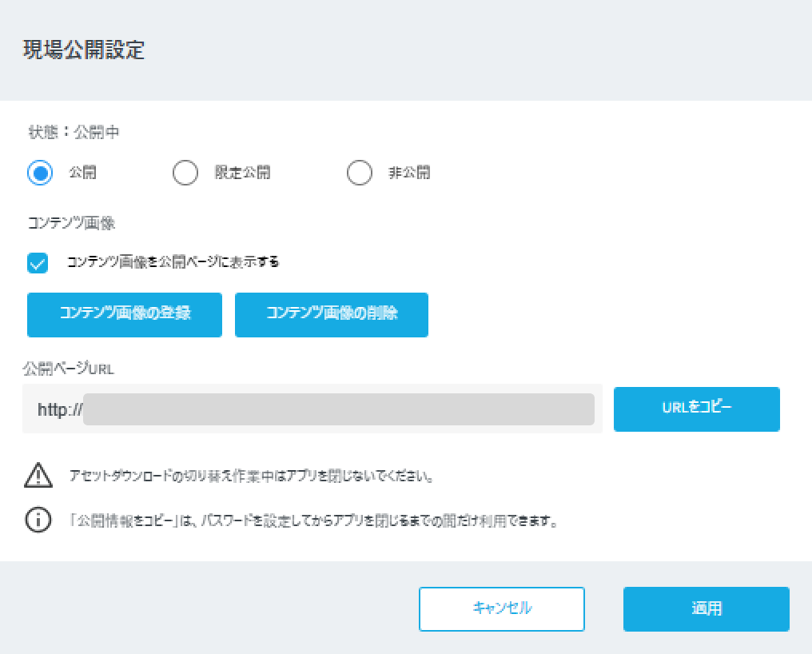The width and height of the screenshot is (812, 654).
Task: Click the 現場公開設定 dialog title
Action: (x=83, y=50)
